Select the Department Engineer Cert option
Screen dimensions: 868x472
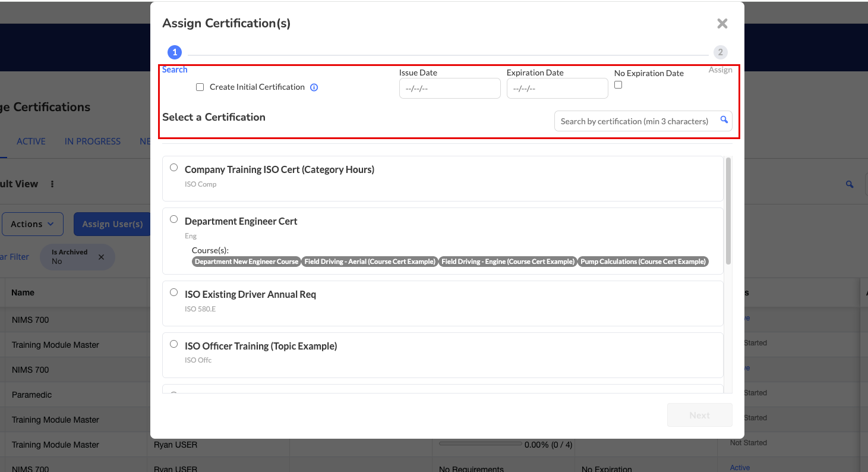tap(174, 219)
